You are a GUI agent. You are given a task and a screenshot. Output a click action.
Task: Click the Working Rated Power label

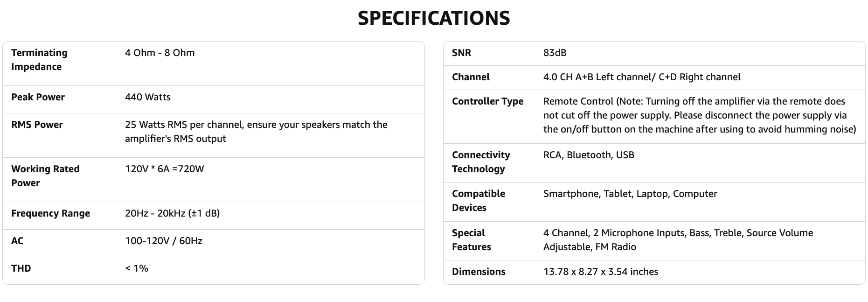pyautogui.click(x=45, y=176)
